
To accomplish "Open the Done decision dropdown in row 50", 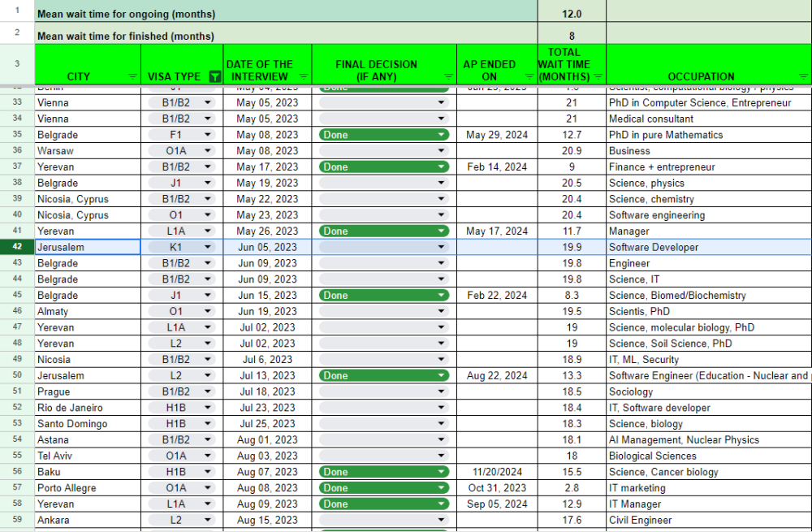I will point(441,375).
